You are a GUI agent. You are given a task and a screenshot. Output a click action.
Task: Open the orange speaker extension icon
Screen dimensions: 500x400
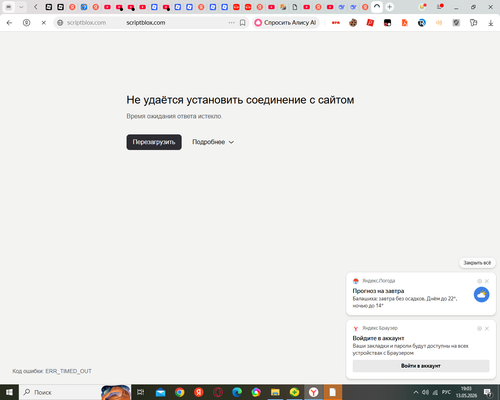click(439, 23)
